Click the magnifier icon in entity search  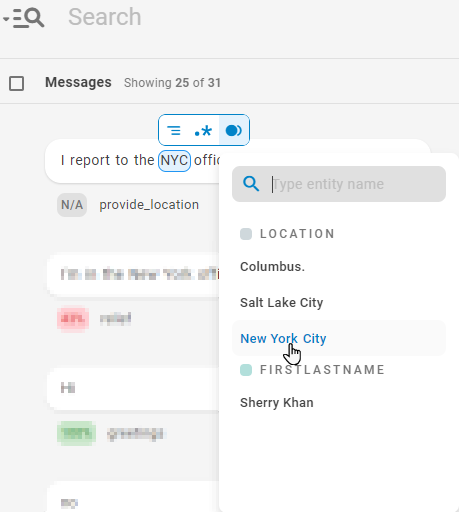click(x=251, y=184)
